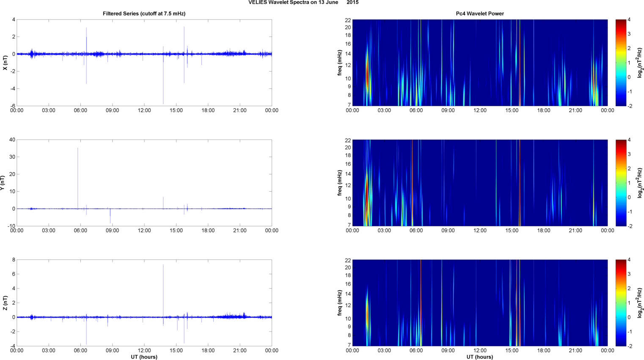Click the log2(nT²/Hz) label of the middle colorbar

(x=640, y=183)
